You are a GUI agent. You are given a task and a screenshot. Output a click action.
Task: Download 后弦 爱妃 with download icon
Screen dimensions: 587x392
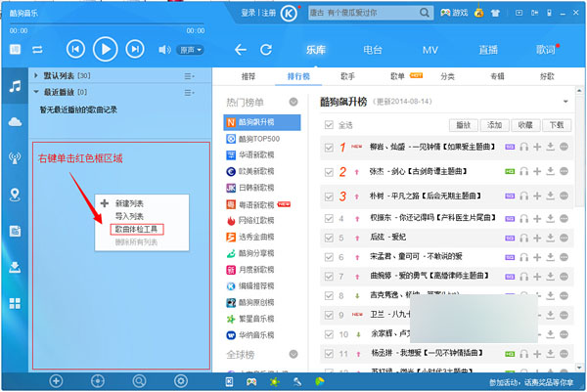550,238
